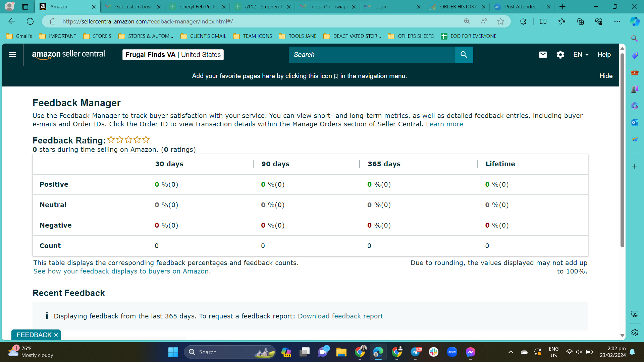
Task: Open the Windows Start menu
Action: coord(173,352)
